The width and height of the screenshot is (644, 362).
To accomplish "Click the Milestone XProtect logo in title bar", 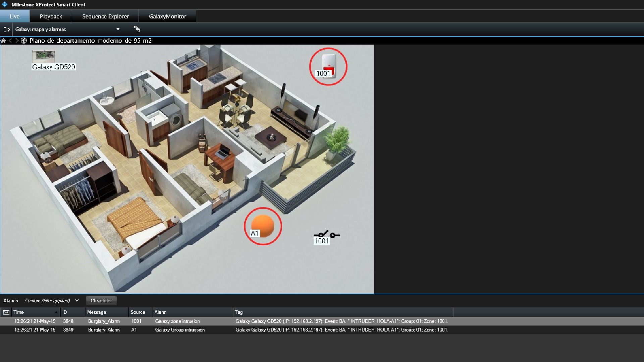I will pos(5,5).
